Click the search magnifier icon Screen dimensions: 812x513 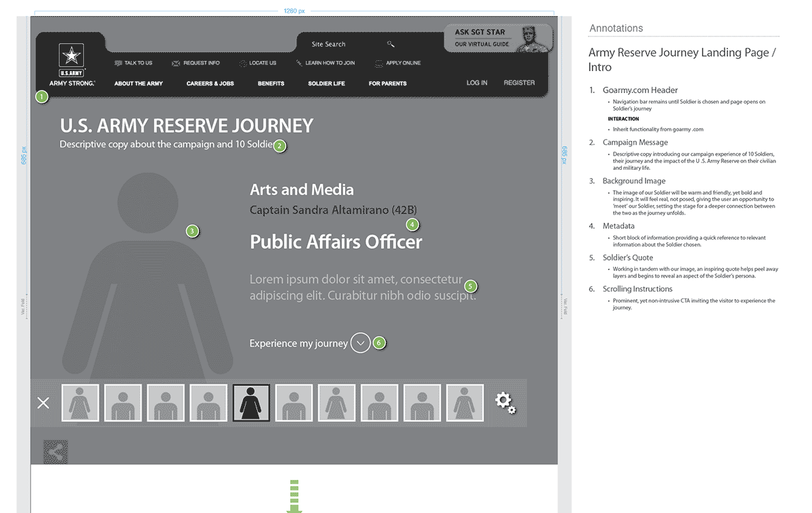pos(390,44)
